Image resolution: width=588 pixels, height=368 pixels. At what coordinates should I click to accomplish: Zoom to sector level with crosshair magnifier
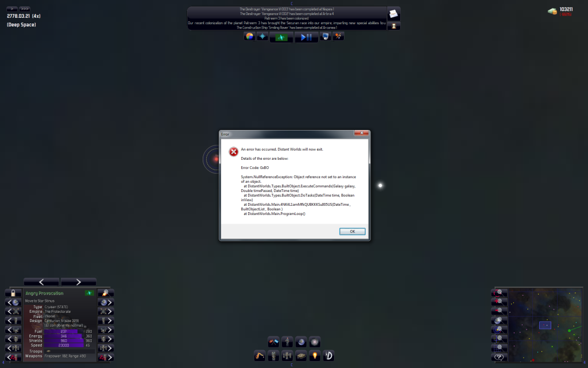499,339
